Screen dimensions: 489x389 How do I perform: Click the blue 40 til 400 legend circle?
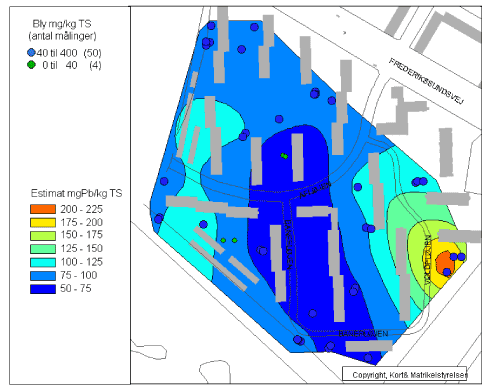tap(31, 53)
